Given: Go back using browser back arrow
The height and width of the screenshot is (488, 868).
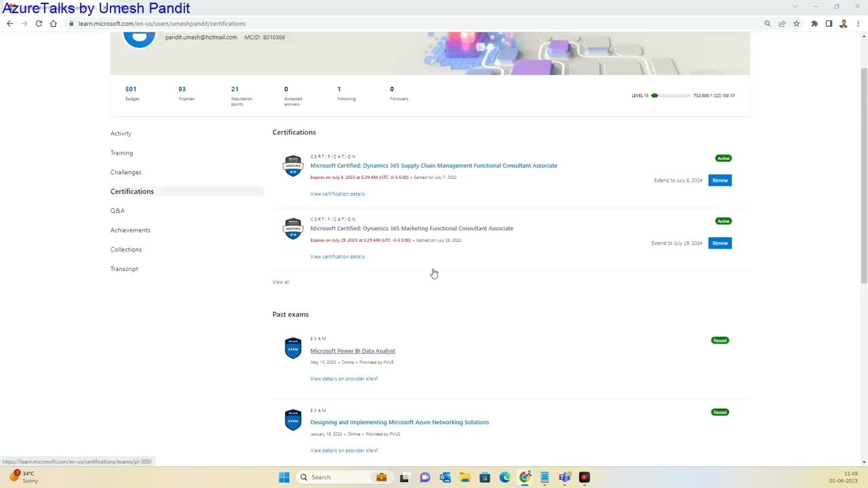Looking at the screenshot, I should (x=9, y=24).
